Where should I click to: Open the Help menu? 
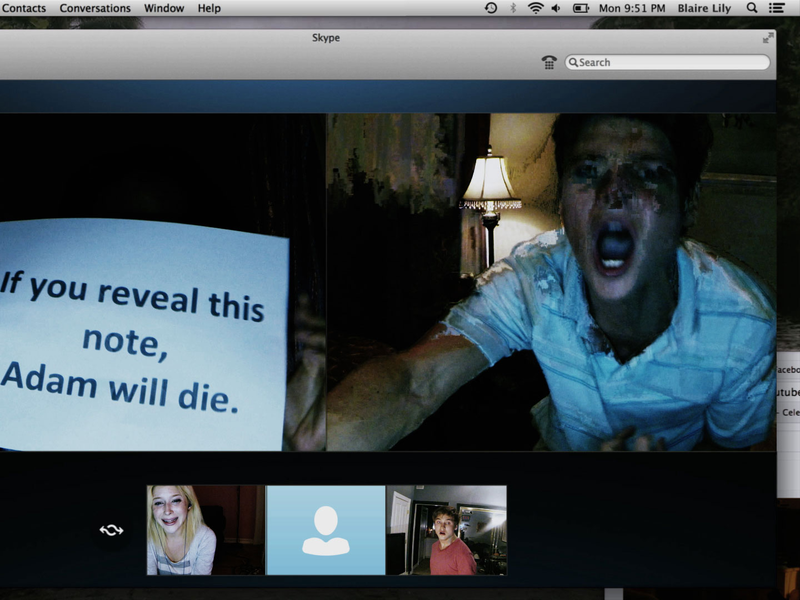click(209, 8)
